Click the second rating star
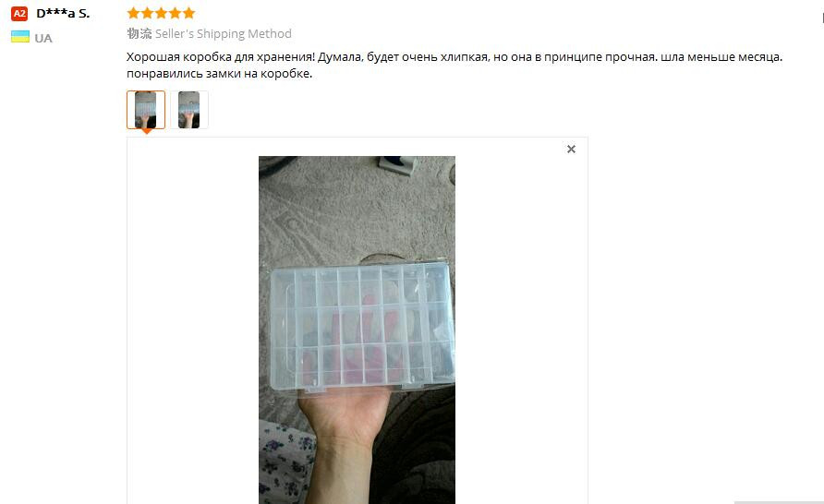 147,13
